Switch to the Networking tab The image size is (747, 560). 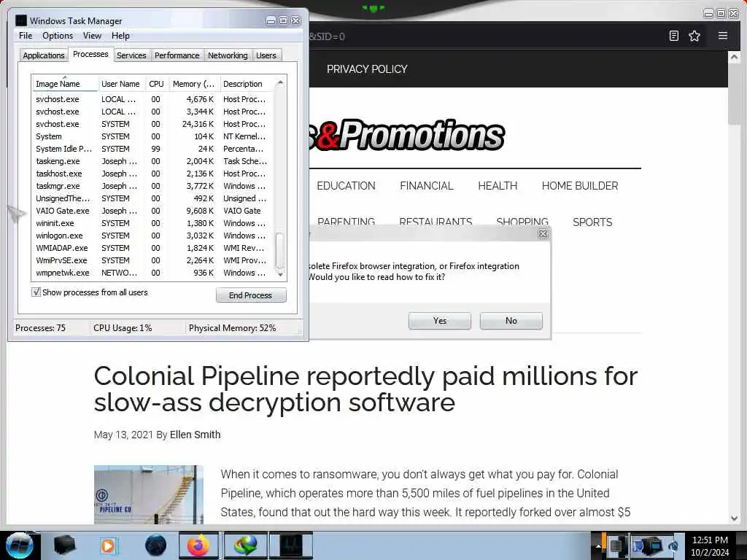(x=228, y=55)
